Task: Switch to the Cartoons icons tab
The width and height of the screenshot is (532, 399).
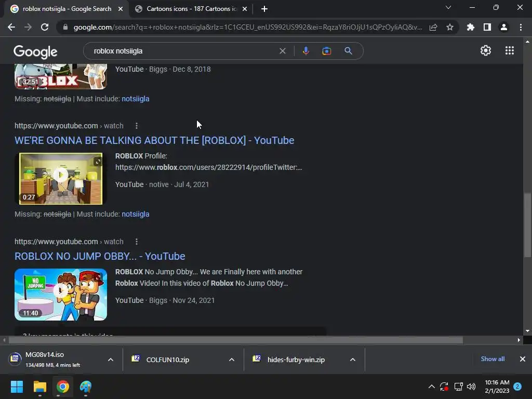Action: (x=192, y=9)
